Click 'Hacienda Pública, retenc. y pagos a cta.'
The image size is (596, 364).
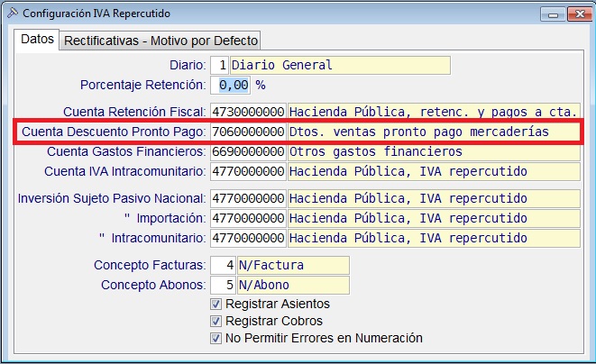click(x=434, y=112)
